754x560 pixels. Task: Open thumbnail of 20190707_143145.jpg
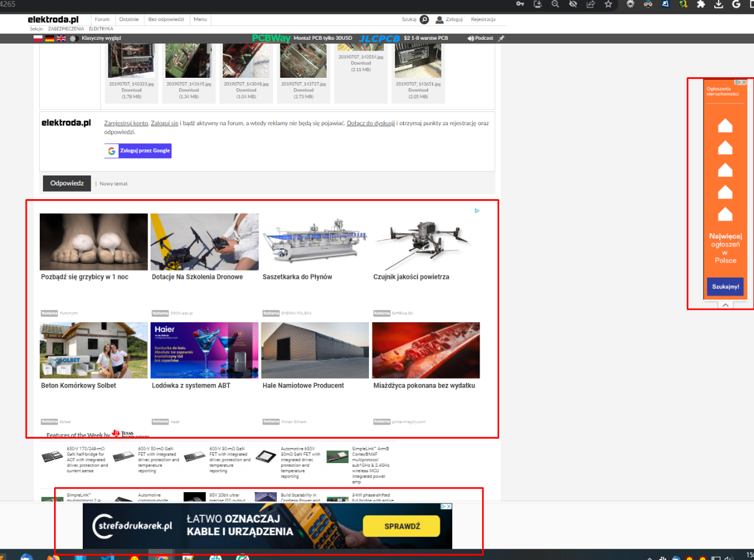pos(188,60)
